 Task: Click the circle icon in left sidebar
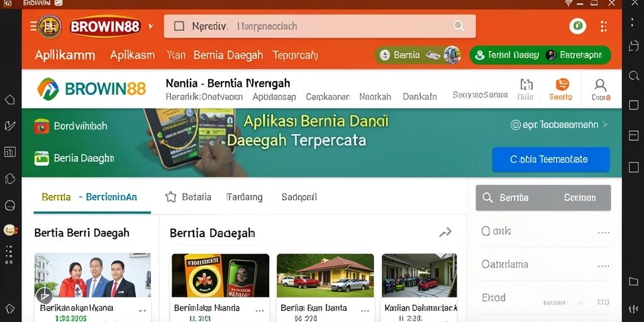point(10,206)
